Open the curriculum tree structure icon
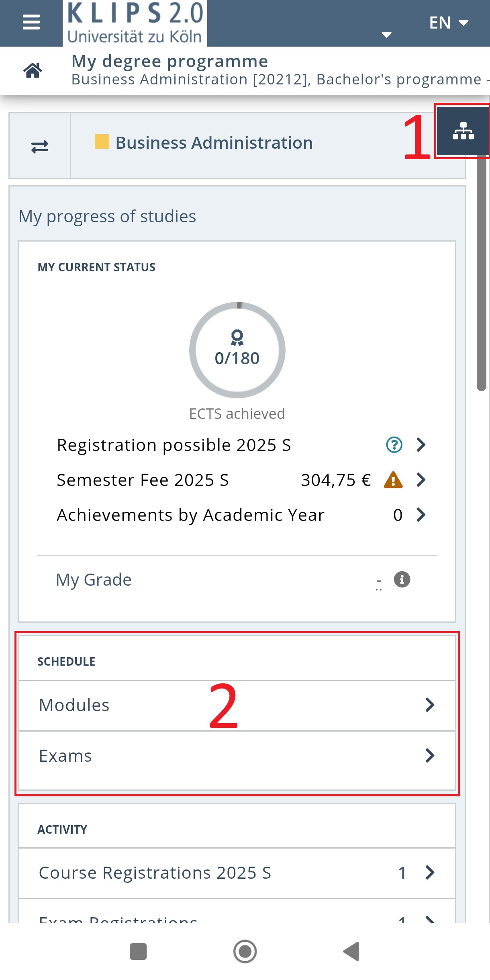 coord(463,131)
